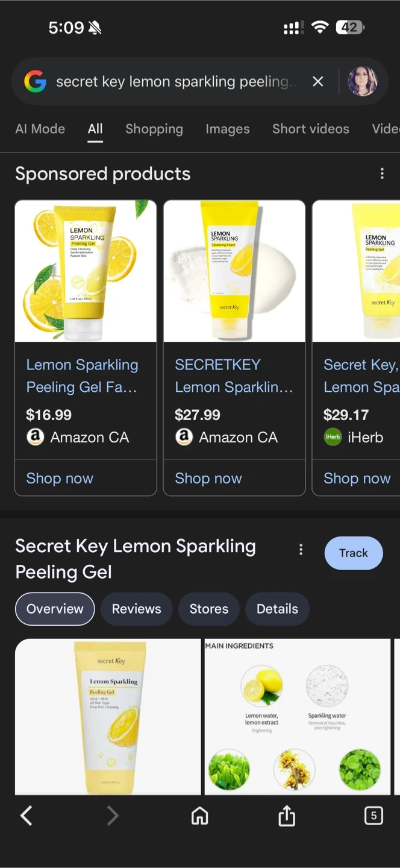This screenshot has width=400, height=868.
Task: Tap the browser forward arrow
Action: click(113, 816)
